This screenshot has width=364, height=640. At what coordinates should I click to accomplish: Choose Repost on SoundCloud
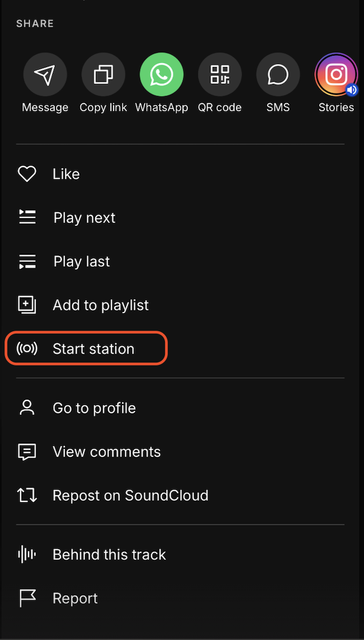coord(130,495)
